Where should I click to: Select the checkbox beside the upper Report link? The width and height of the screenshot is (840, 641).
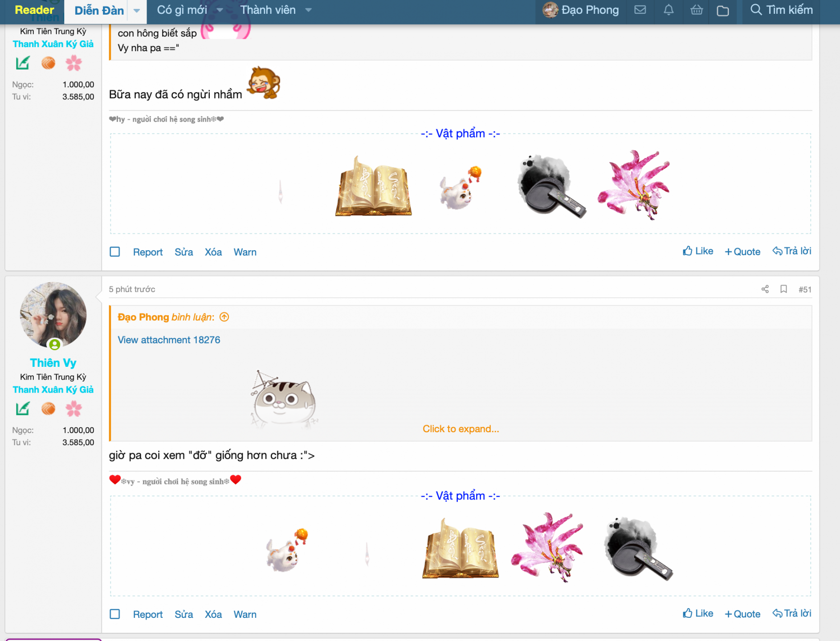pos(115,252)
